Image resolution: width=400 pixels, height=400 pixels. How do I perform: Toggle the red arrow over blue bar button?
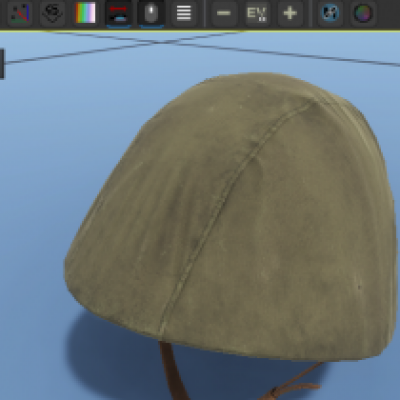pyautogui.click(x=118, y=13)
